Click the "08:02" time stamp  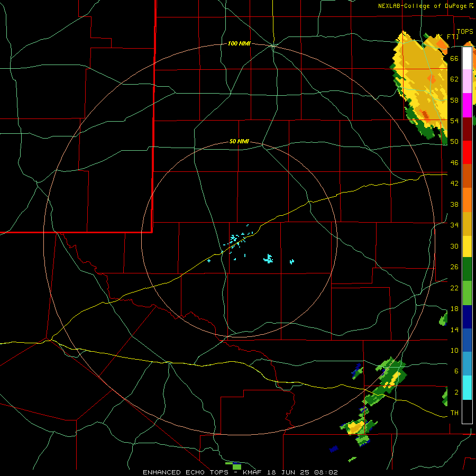326,472
